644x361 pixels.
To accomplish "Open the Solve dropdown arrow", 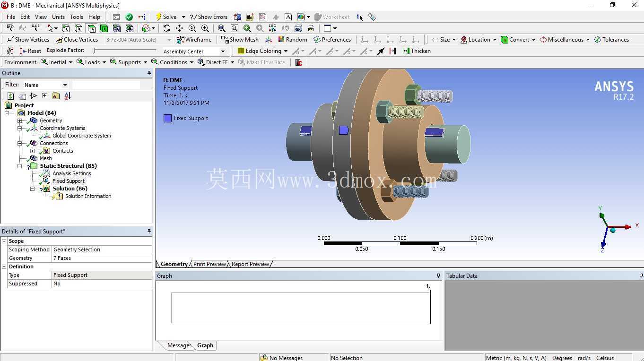I will (x=183, y=17).
